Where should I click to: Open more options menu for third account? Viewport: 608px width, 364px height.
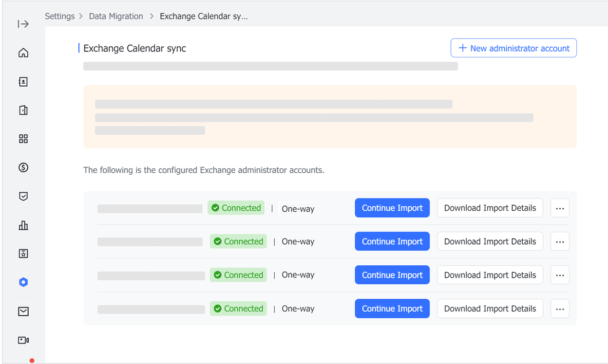point(560,275)
